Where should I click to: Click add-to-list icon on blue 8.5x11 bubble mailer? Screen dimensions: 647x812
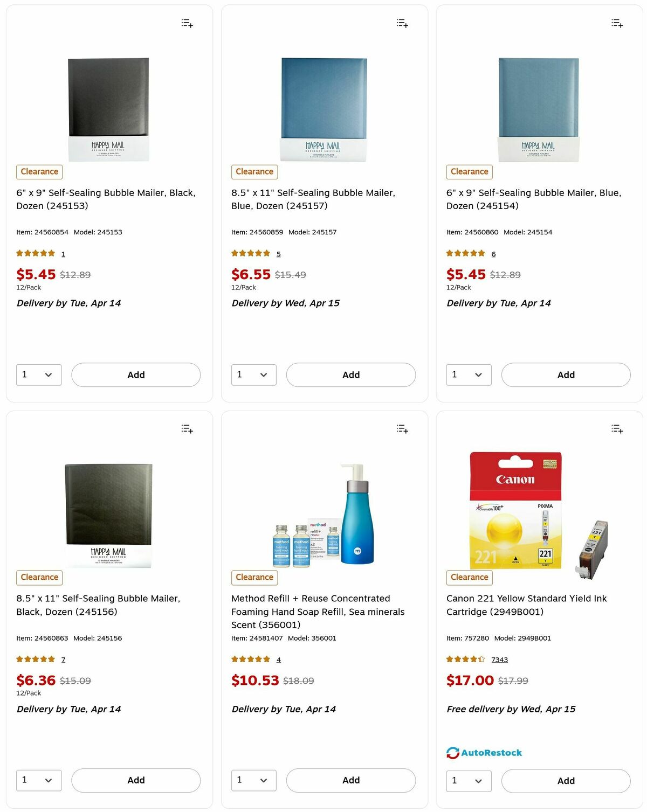pos(402,23)
